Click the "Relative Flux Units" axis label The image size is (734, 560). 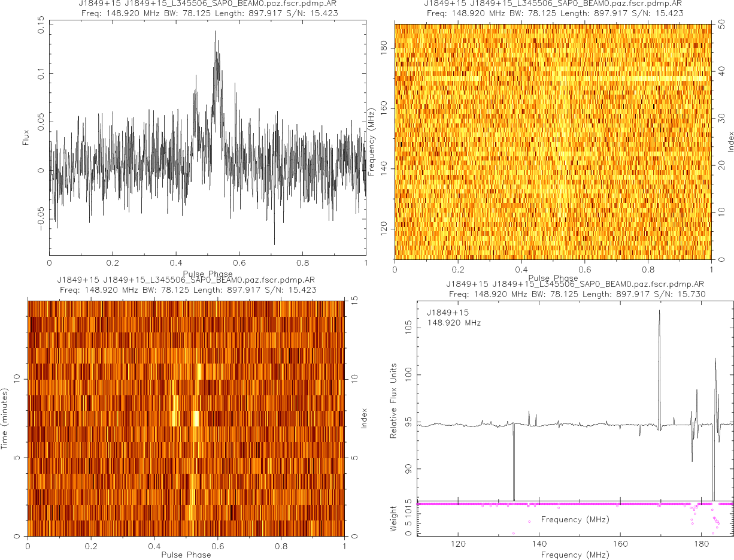(x=393, y=400)
